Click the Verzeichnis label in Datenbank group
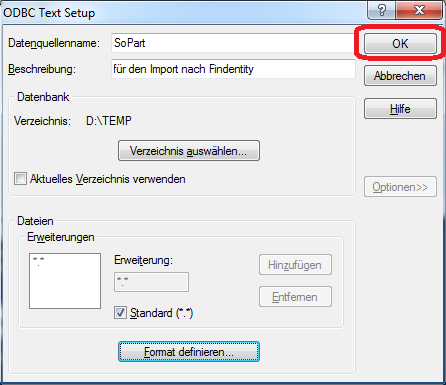 [x=42, y=121]
